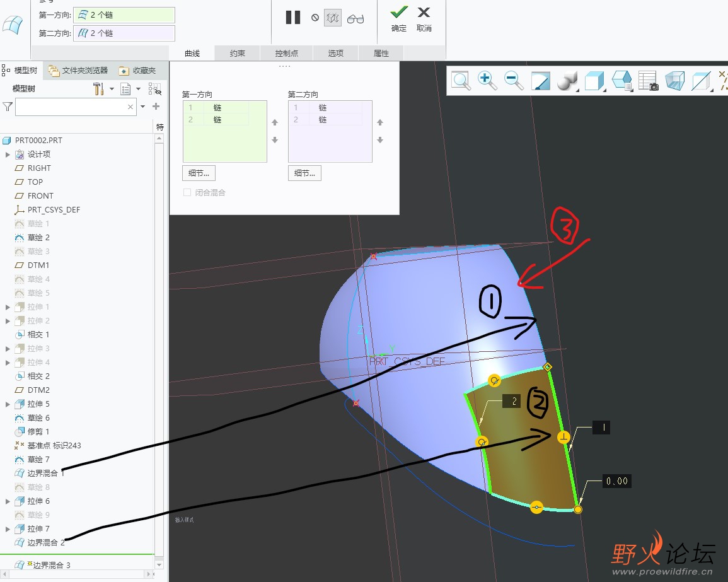Image resolution: width=728 pixels, height=582 pixels.
Task: Toggle the feature preview wireframe button
Action: pos(333,18)
